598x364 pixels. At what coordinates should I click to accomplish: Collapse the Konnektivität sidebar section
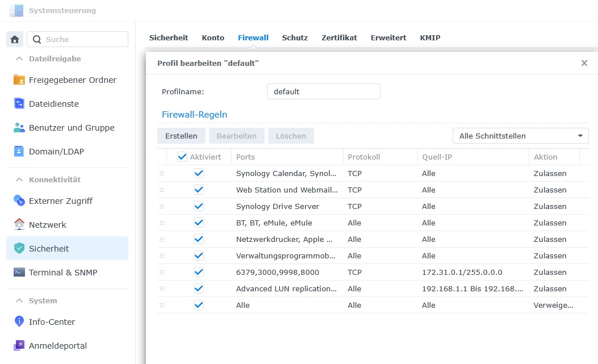(19, 179)
